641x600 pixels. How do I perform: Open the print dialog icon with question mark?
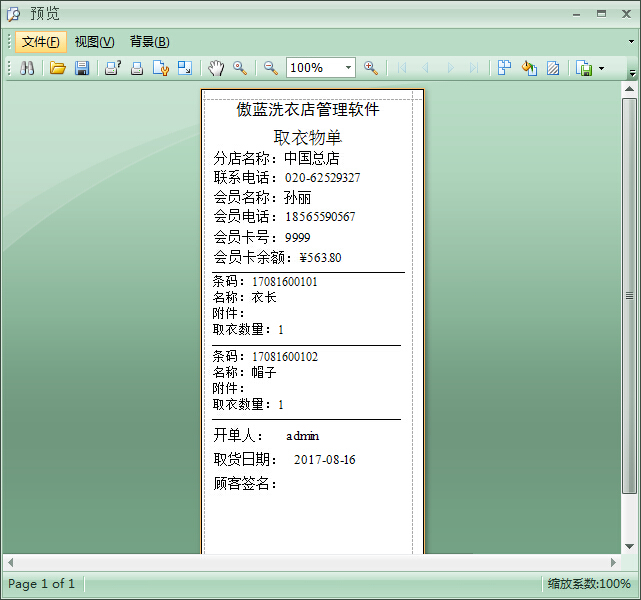pyautogui.click(x=113, y=68)
